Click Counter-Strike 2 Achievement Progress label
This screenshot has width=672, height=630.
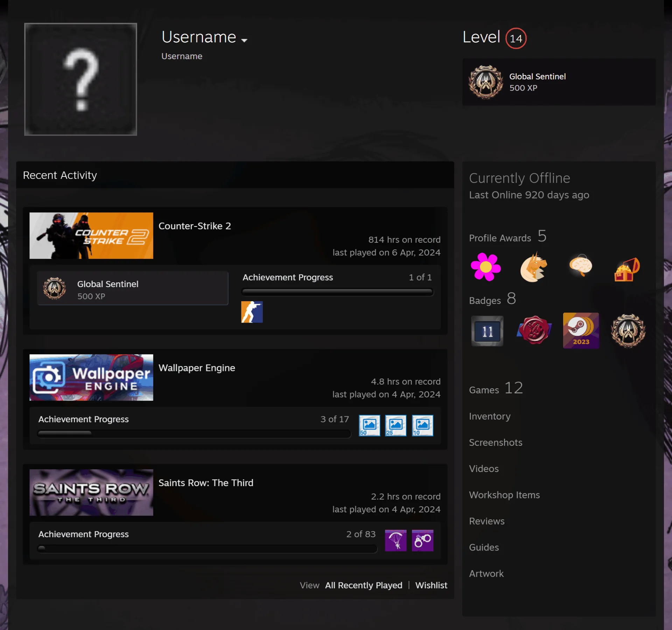click(x=288, y=277)
